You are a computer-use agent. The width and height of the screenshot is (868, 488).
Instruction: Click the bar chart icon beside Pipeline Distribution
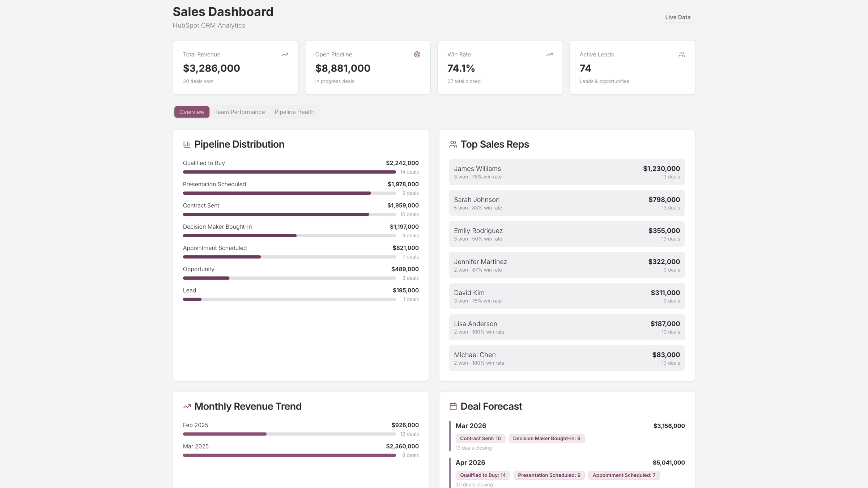[187, 144]
